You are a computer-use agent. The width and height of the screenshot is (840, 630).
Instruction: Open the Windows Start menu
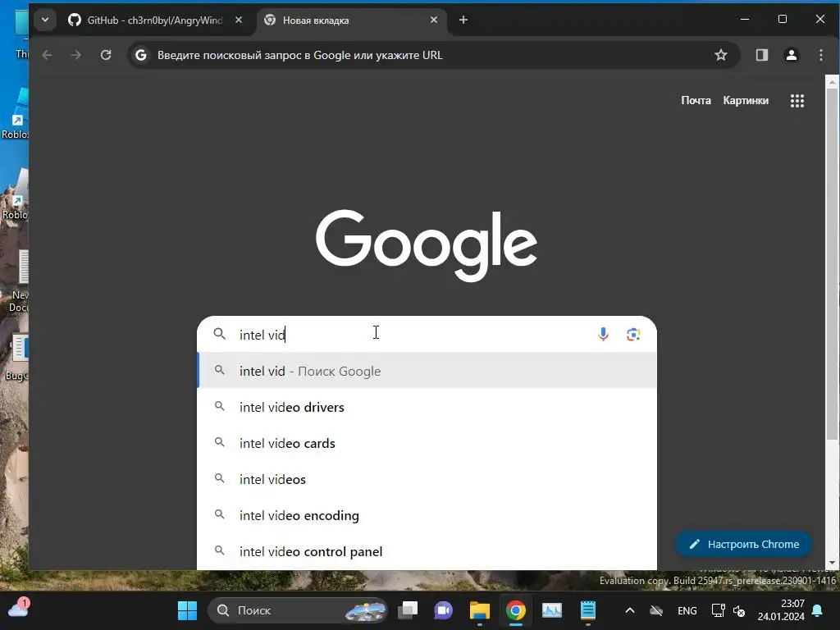click(188, 610)
